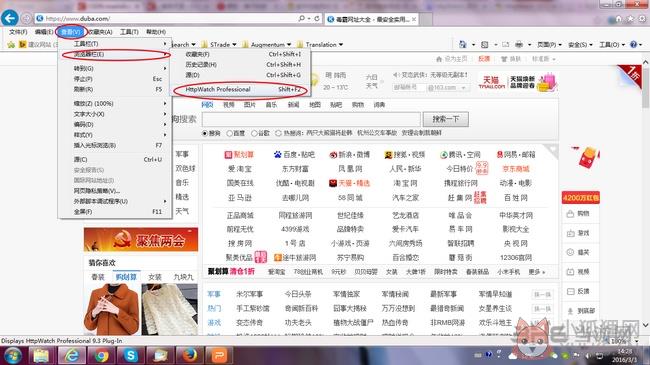Open the 苏宁易购 link
This screenshot has height=365, width=650.
coord(350,258)
